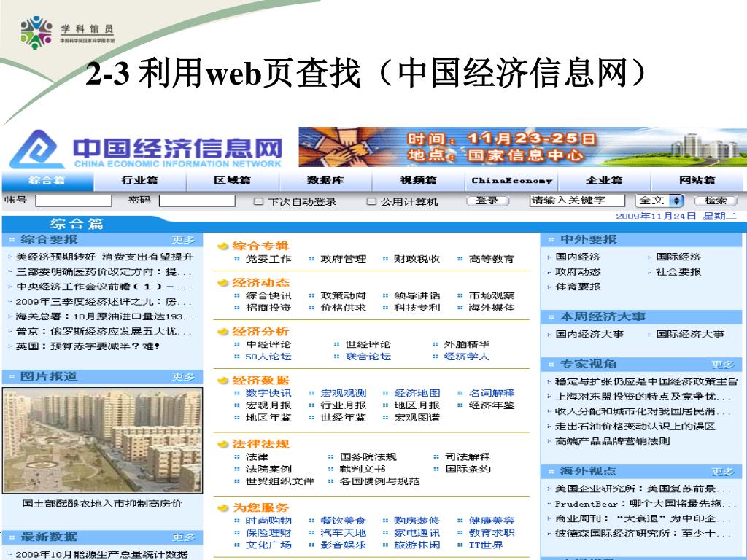Open the 综合专辑 section heading icon
This screenshot has height=560, width=747.
pos(222,246)
